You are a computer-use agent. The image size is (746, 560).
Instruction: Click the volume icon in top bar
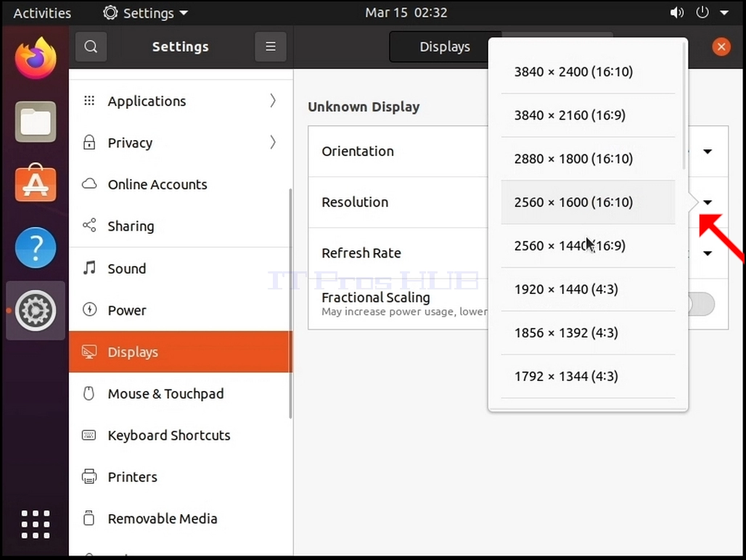pyautogui.click(x=676, y=13)
